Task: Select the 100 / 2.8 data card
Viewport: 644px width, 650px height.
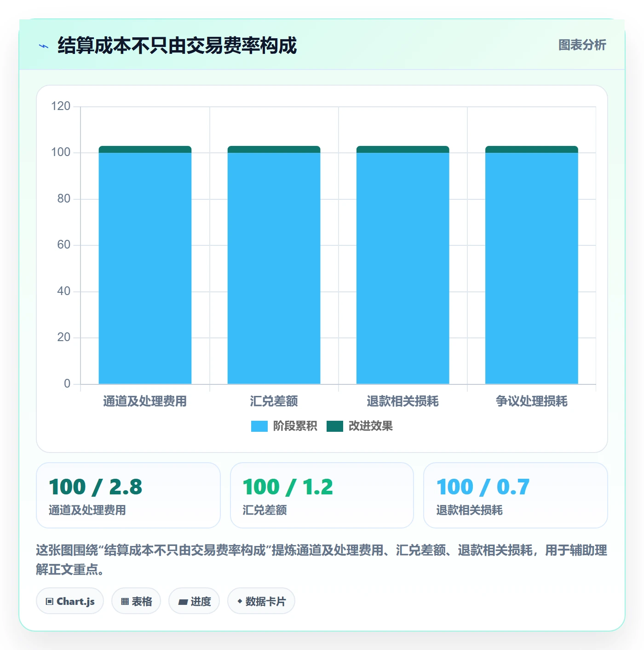Action: coord(128,495)
